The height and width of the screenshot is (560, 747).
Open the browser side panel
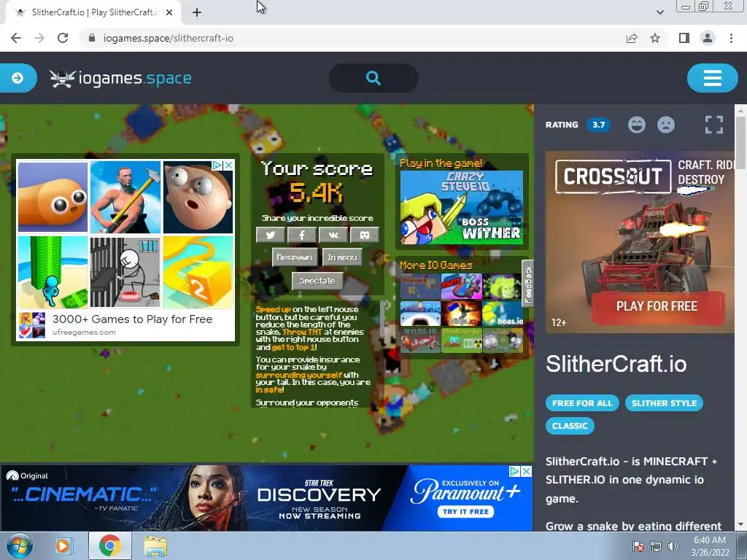tap(684, 38)
